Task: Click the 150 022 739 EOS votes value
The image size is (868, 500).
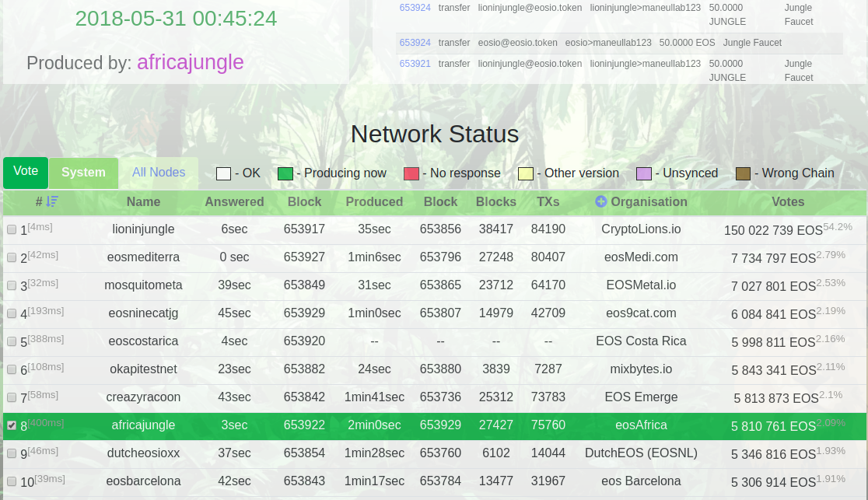Action: coord(773,230)
